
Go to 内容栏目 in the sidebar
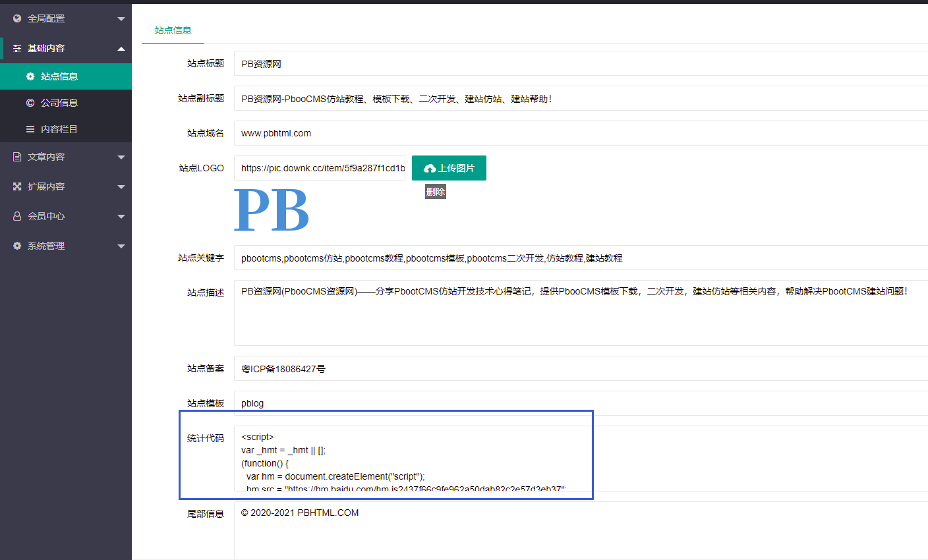click(x=66, y=129)
